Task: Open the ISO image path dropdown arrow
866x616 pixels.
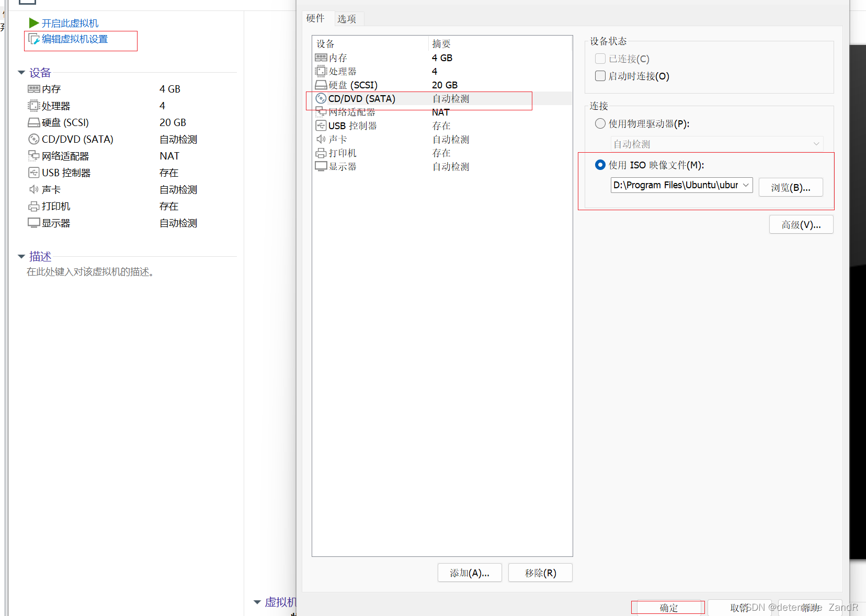Action: [746, 185]
